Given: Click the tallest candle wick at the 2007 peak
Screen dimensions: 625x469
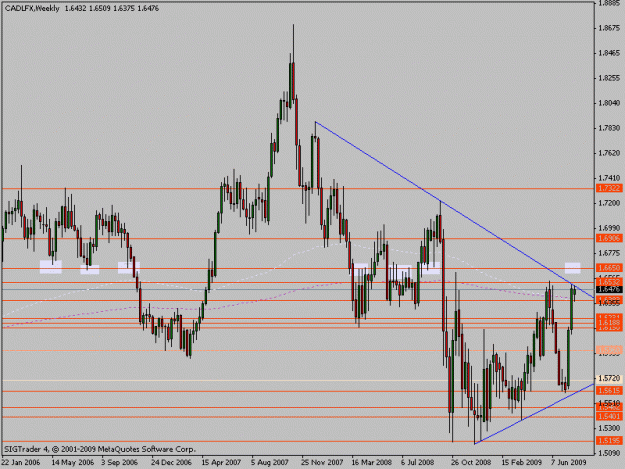Looking at the screenshot, I should (x=293, y=43).
